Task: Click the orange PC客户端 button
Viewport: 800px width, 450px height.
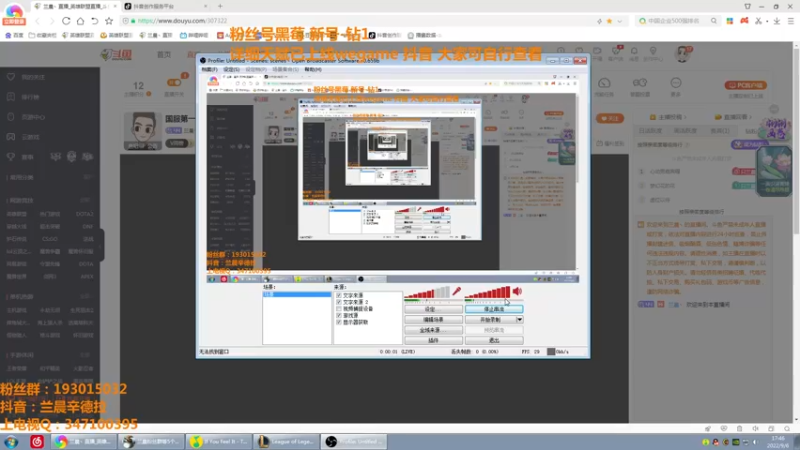Action: click(745, 85)
